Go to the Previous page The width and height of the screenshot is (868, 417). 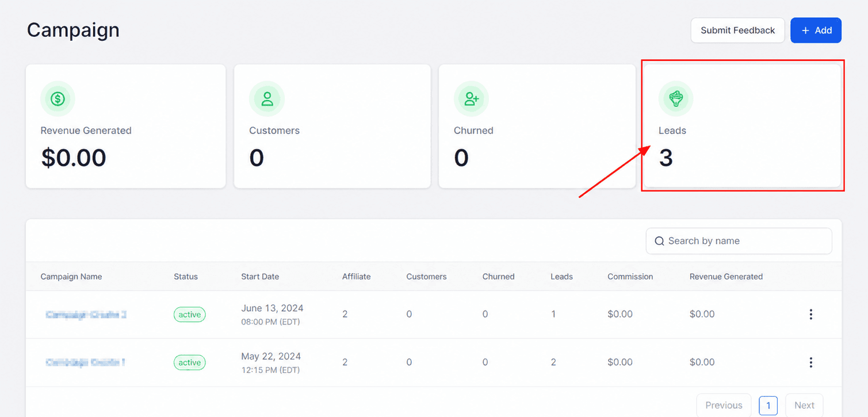click(724, 405)
